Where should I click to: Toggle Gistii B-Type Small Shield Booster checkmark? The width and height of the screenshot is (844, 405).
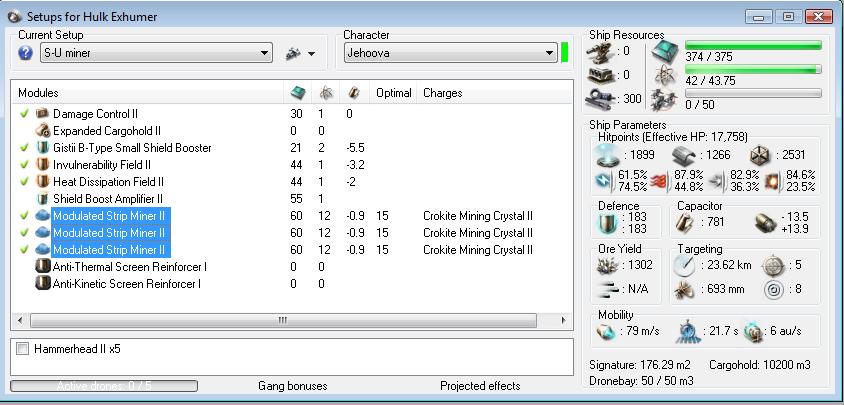[x=24, y=148]
